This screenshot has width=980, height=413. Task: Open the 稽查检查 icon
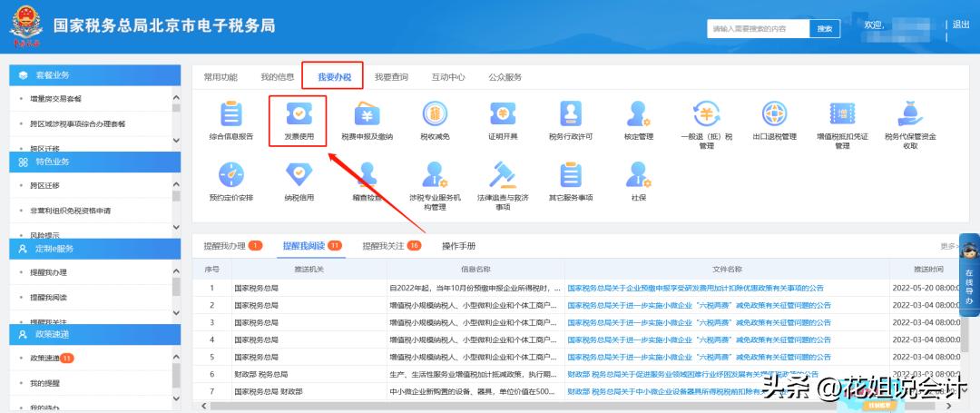click(367, 175)
